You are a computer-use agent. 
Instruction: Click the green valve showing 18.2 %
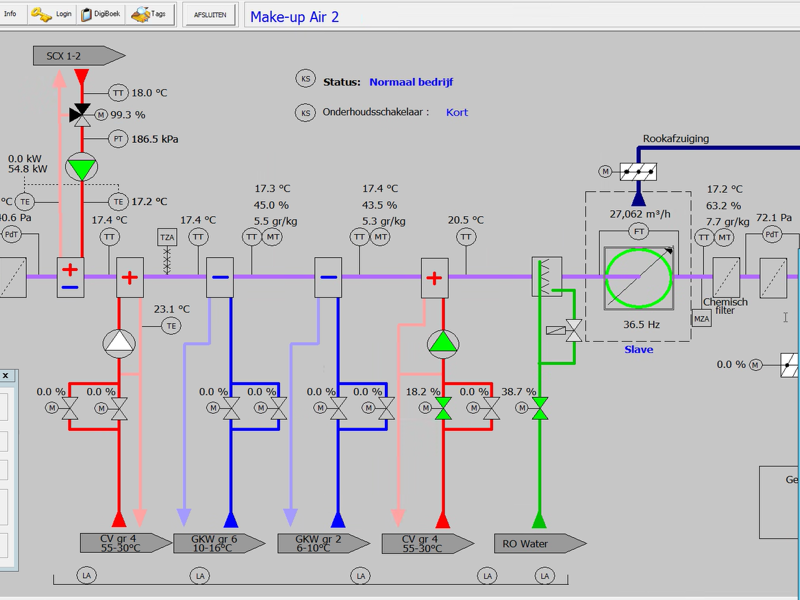(443, 408)
